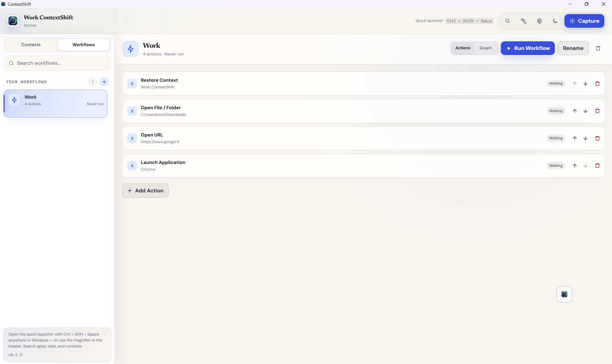Image resolution: width=612 pixels, height=364 pixels.
Task: Select the Workflows tab
Action: click(83, 45)
